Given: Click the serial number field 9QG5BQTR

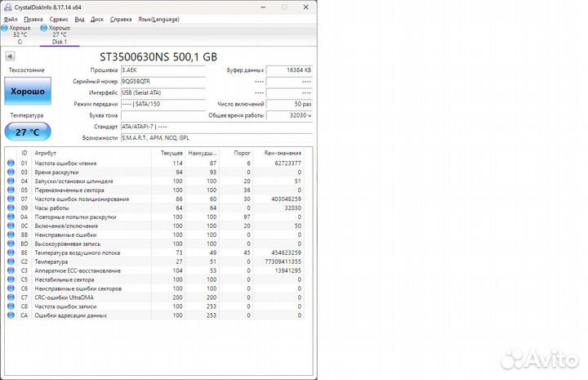Looking at the screenshot, I should (x=163, y=82).
